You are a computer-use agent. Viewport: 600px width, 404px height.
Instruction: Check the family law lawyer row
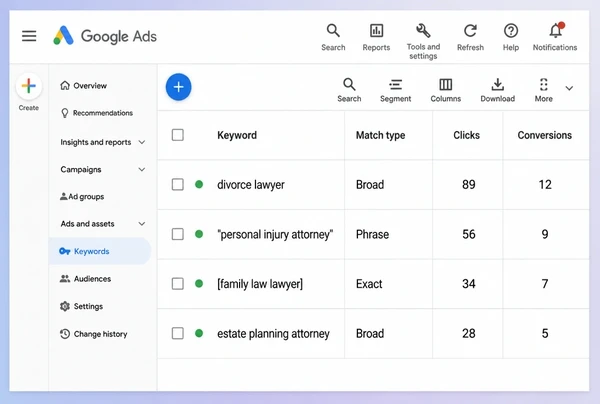point(178,284)
